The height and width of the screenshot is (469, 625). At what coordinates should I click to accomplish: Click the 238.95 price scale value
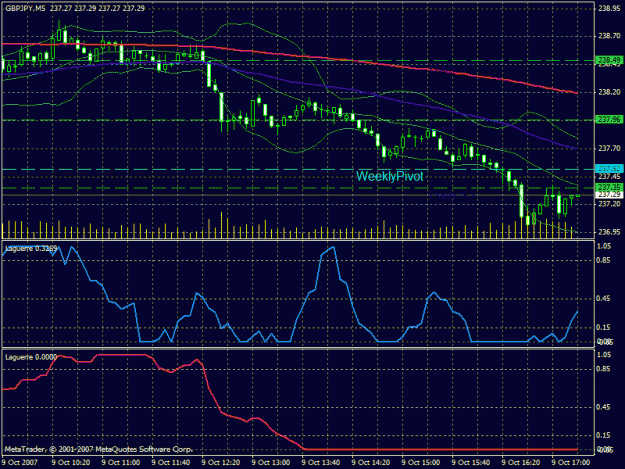coord(609,8)
